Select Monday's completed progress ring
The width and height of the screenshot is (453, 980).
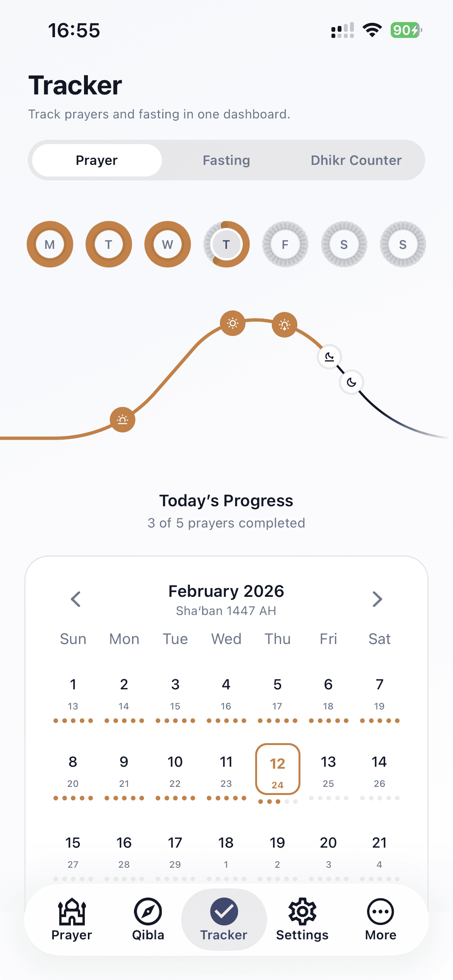[50, 244]
